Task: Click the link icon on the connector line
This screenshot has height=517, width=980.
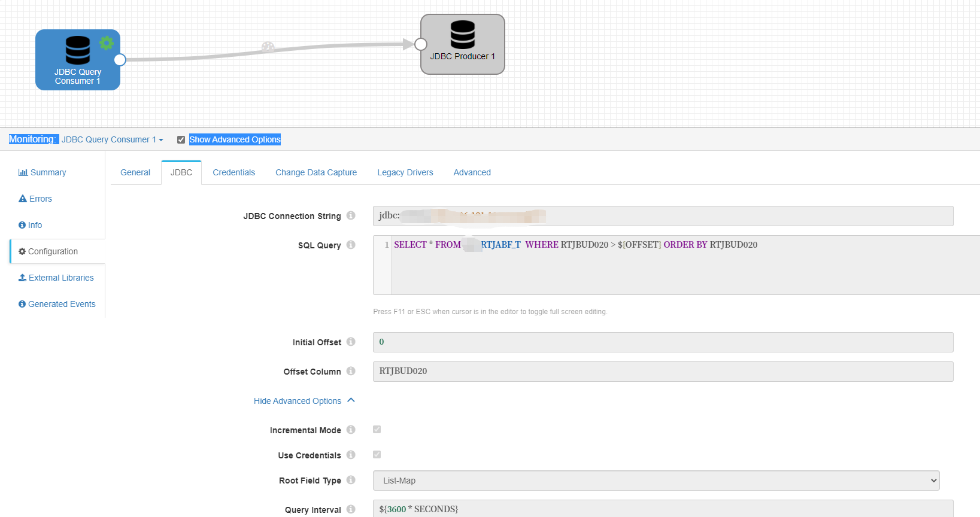Action: (x=268, y=47)
